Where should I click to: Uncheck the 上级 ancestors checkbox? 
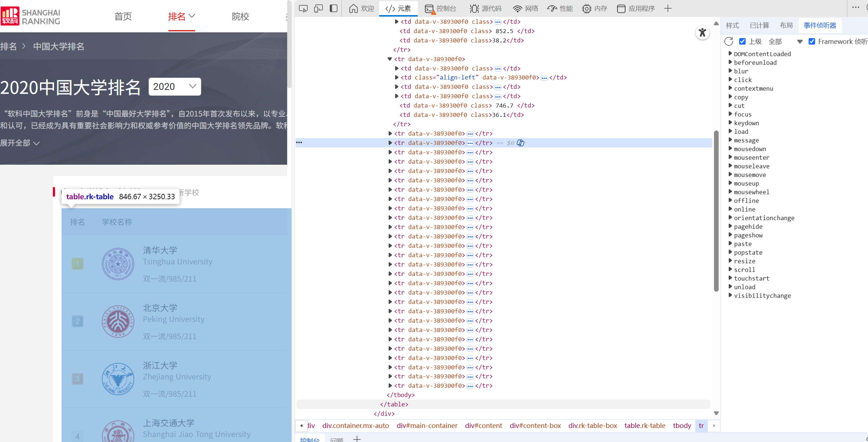pos(742,41)
